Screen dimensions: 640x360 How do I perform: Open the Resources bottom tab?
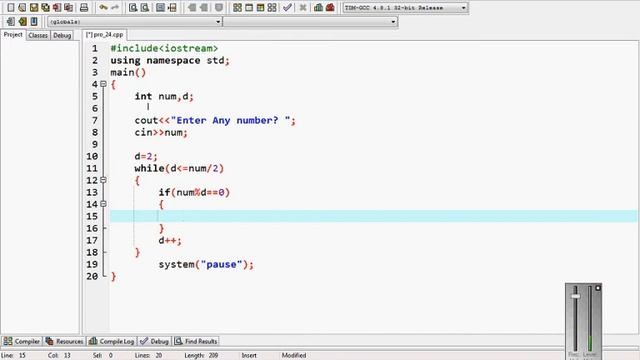click(x=64, y=341)
